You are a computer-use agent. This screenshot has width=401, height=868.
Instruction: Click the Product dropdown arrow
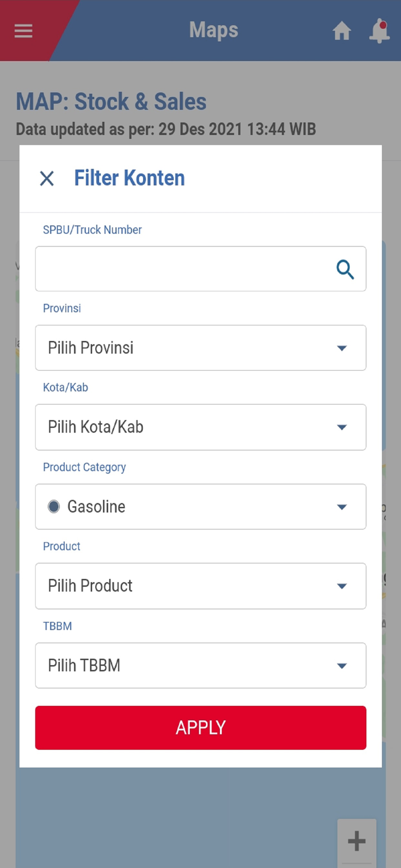342,586
